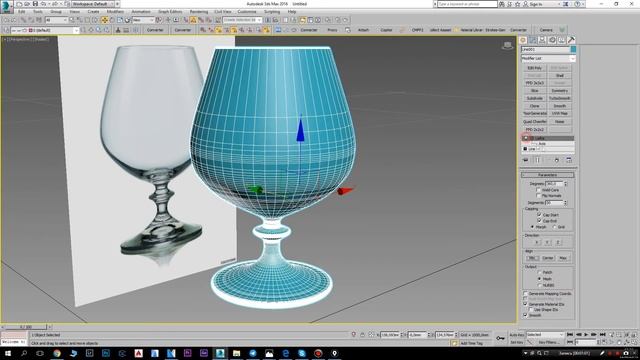Open the reference coordinate system View dropdown
The width and height of the screenshot is (640, 360).
point(143,20)
